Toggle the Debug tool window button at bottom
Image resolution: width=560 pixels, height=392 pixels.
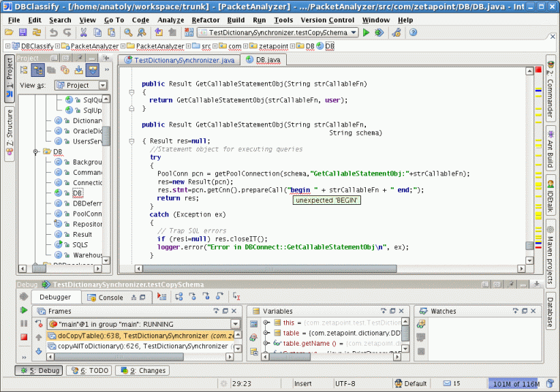39,371
